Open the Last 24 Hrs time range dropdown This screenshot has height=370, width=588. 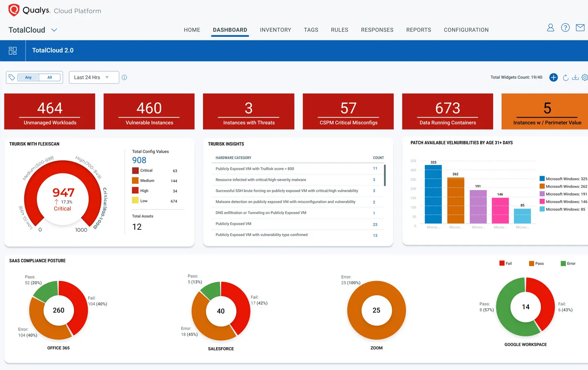tap(94, 77)
